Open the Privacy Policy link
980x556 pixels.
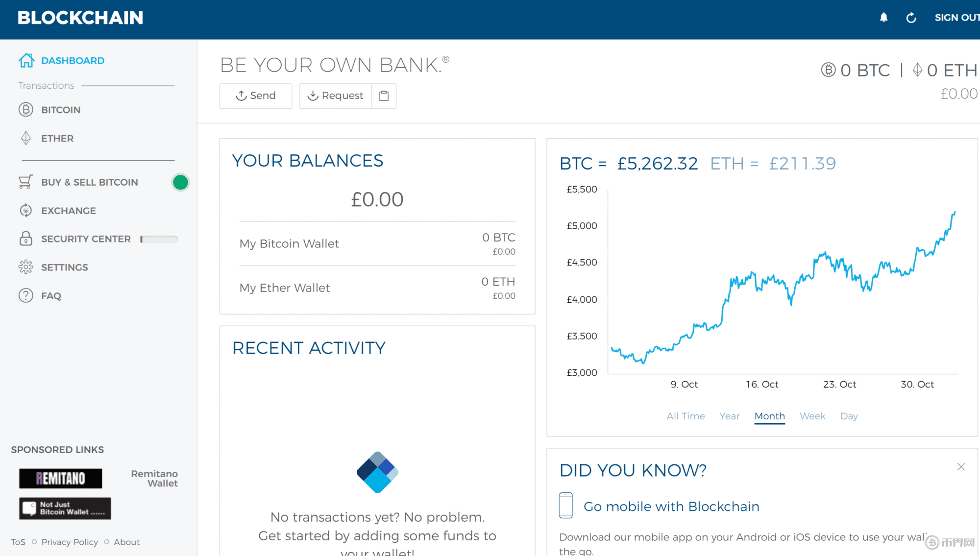pyautogui.click(x=70, y=542)
